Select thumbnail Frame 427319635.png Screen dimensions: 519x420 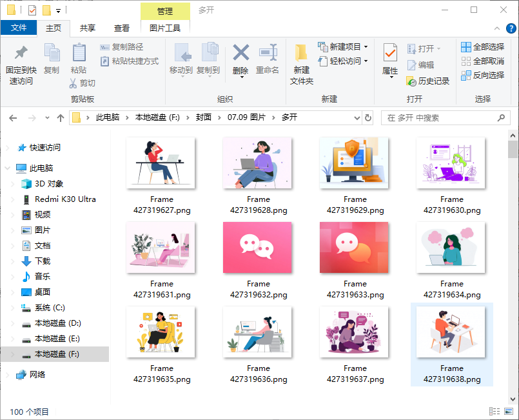(161, 332)
